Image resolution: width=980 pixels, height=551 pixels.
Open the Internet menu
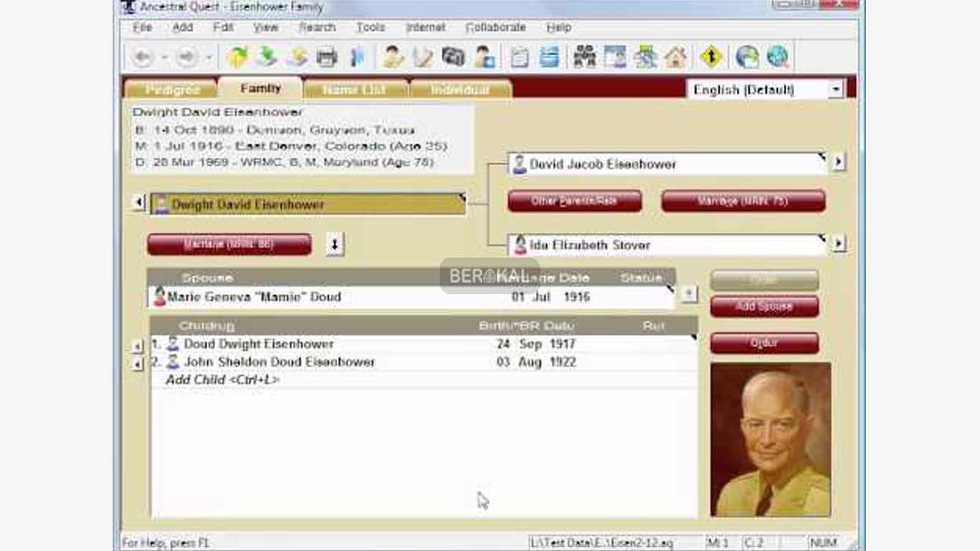(426, 27)
